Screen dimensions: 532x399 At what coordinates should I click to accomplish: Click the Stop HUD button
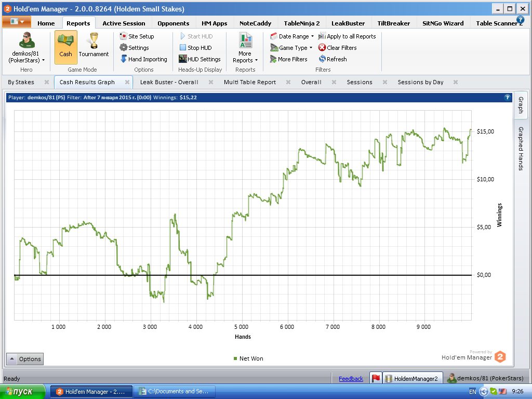[x=196, y=48]
